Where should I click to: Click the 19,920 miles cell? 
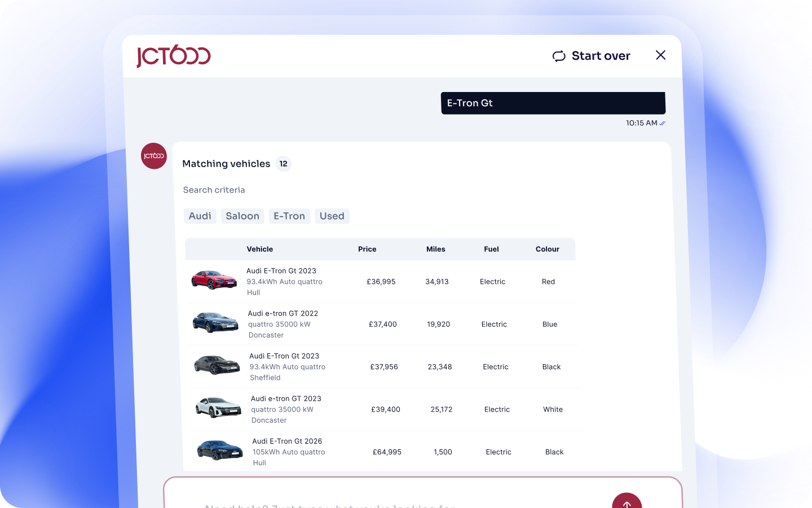click(x=439, y=325)
